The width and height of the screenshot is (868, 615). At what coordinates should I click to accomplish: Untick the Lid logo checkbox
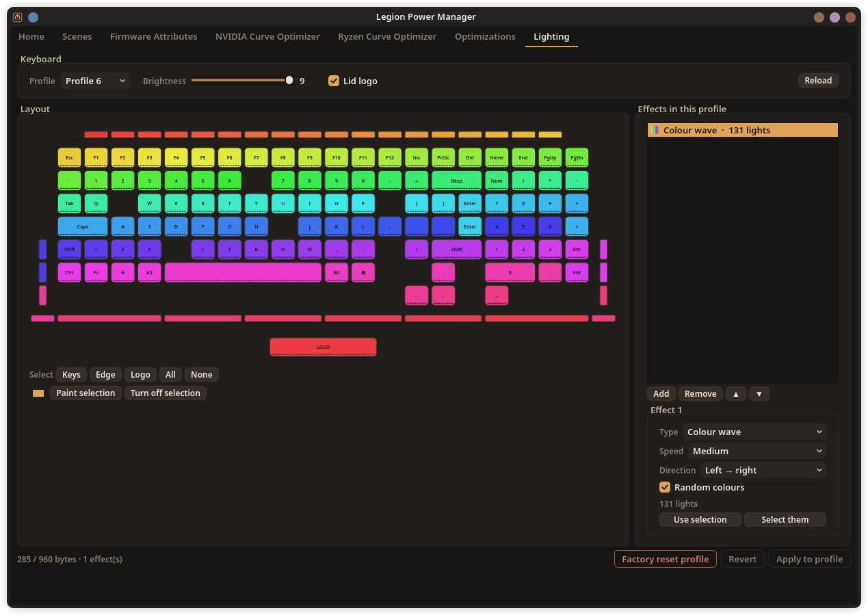pyautogui.click(x=334, y=81)
